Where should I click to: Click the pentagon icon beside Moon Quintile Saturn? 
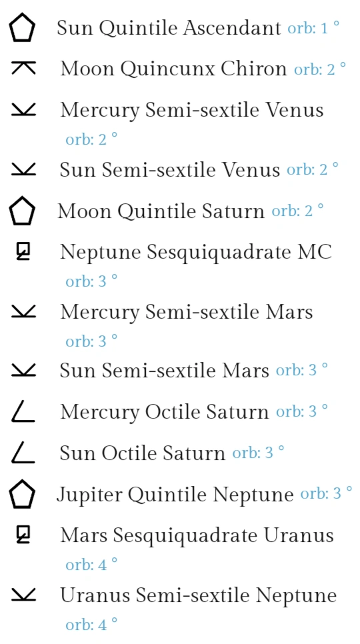pyautogui.click(x=22, y=211)
